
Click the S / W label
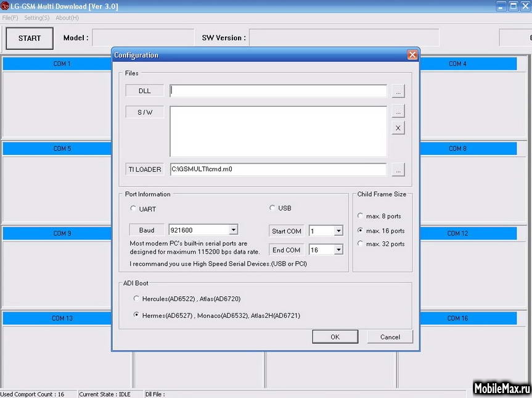pos(144,112)
